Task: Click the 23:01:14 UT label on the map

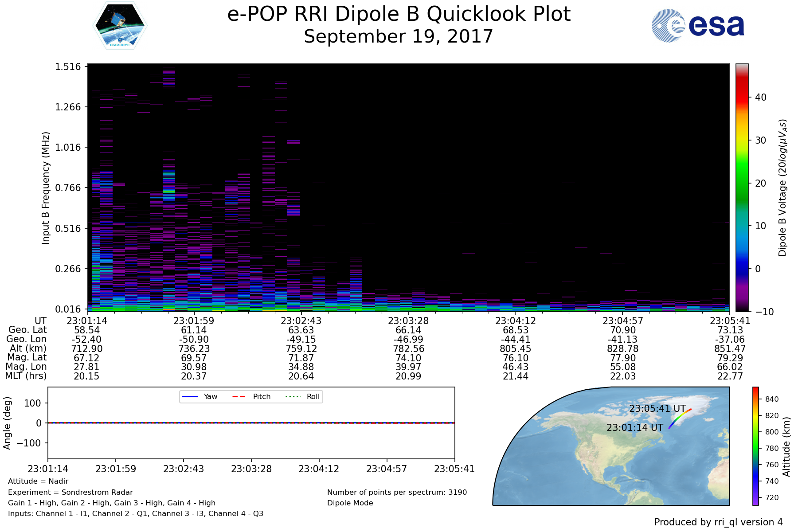Action: 634,427
